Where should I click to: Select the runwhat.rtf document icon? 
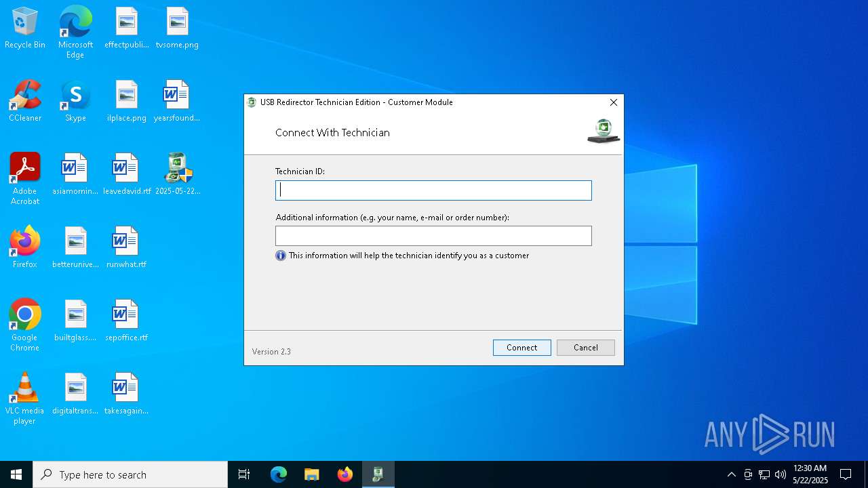pos(126,248)
